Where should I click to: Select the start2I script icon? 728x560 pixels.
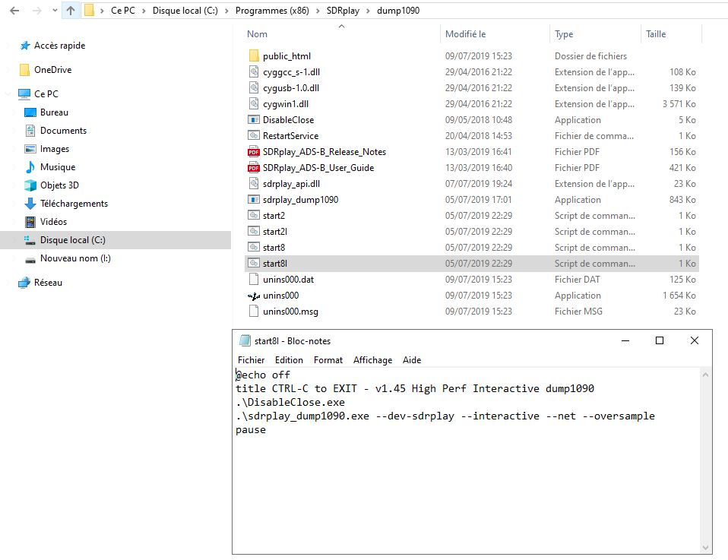pyautogui.click(x=254, y=231)
